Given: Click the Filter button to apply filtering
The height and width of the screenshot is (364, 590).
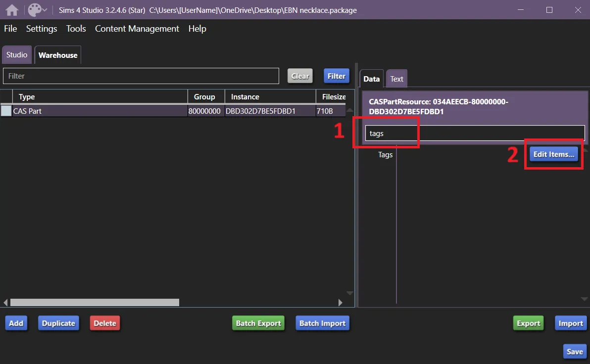Looking at the screenshot, I should (x=336, y=76).
